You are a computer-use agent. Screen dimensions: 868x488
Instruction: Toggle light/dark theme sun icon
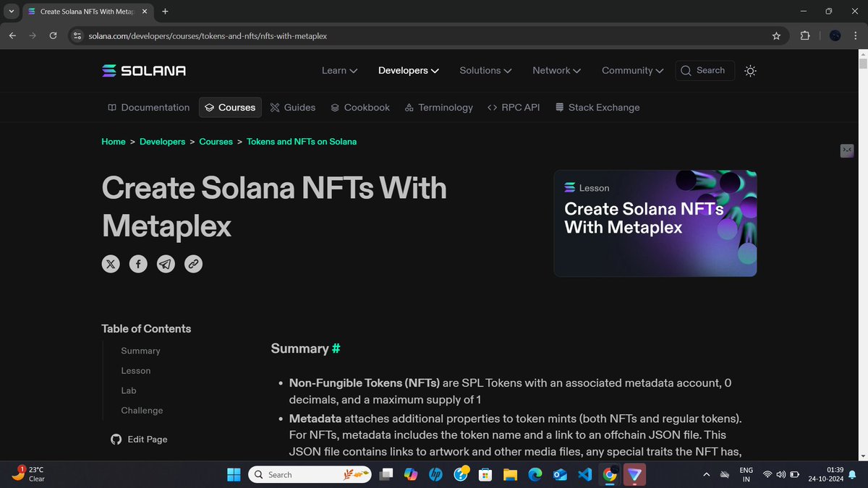pos(750,71)
